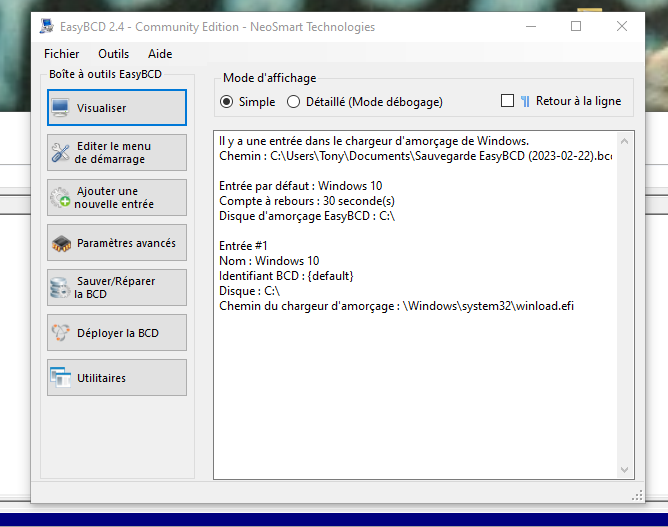Open Déployer la BCD section
Image resolution: width=668 pixels, height=527 pixels.
(x=117, y=332)
